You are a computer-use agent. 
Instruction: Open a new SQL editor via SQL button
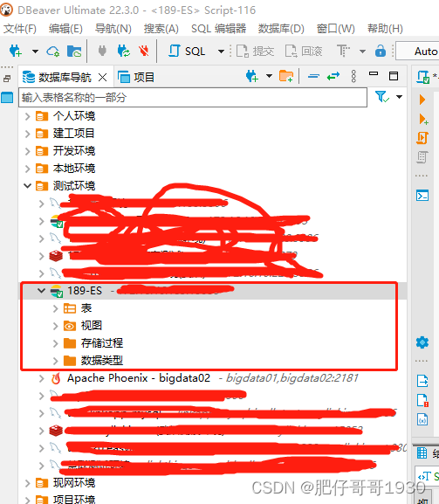click(187, 52)
